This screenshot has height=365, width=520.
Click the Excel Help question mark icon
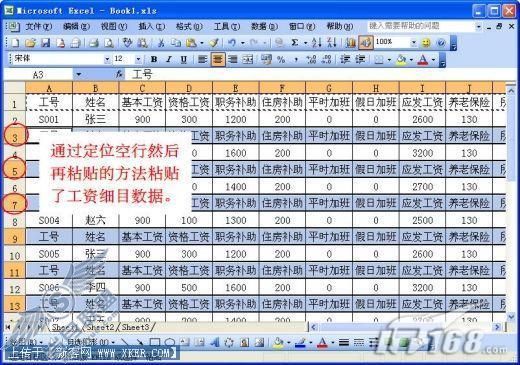coord(441,43)
